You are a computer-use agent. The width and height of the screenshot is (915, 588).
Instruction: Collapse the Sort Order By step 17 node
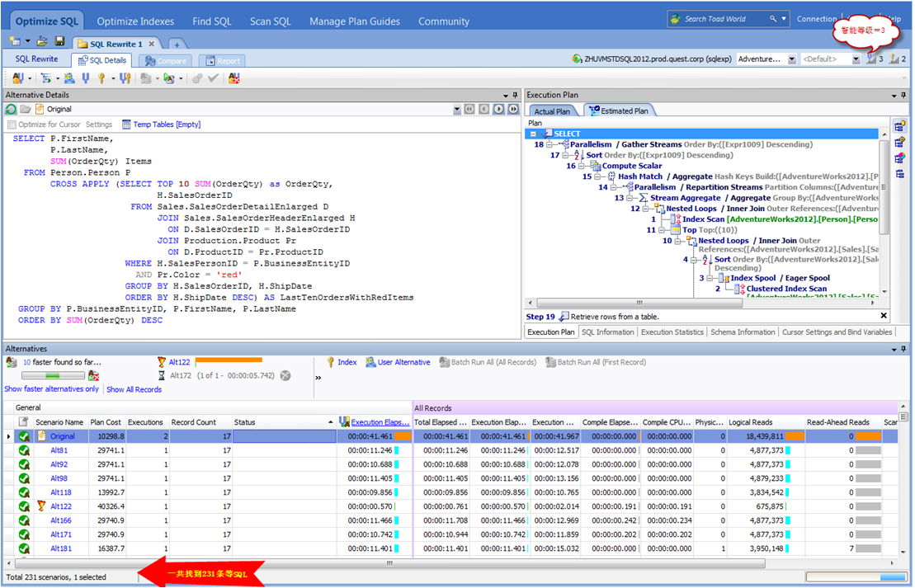(565, 155)
